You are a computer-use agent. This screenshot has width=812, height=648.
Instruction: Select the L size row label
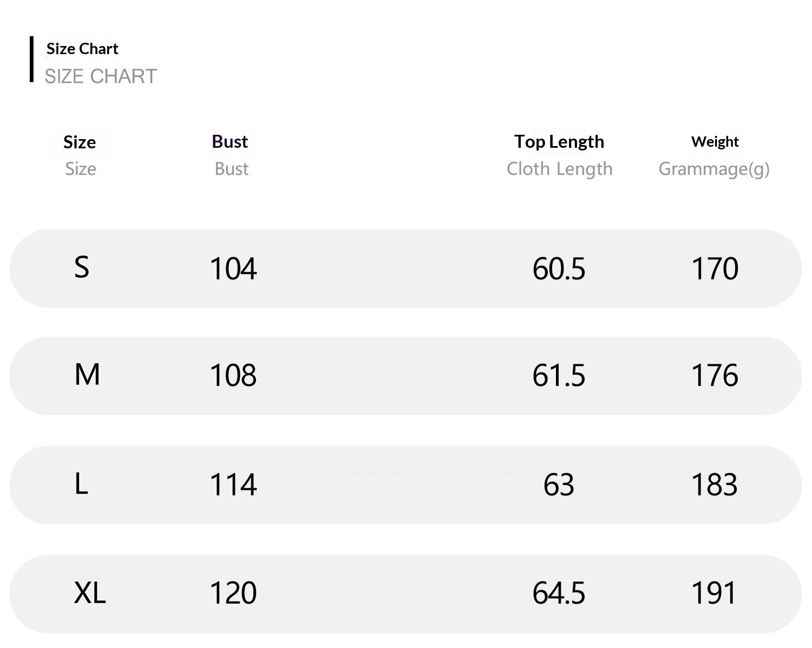81,484
